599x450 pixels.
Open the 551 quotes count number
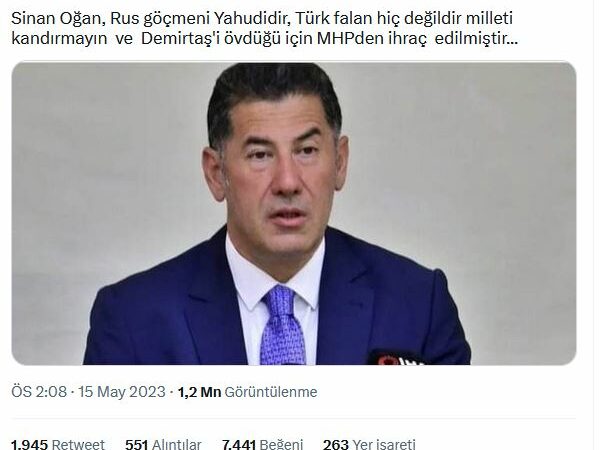point(137,444)
